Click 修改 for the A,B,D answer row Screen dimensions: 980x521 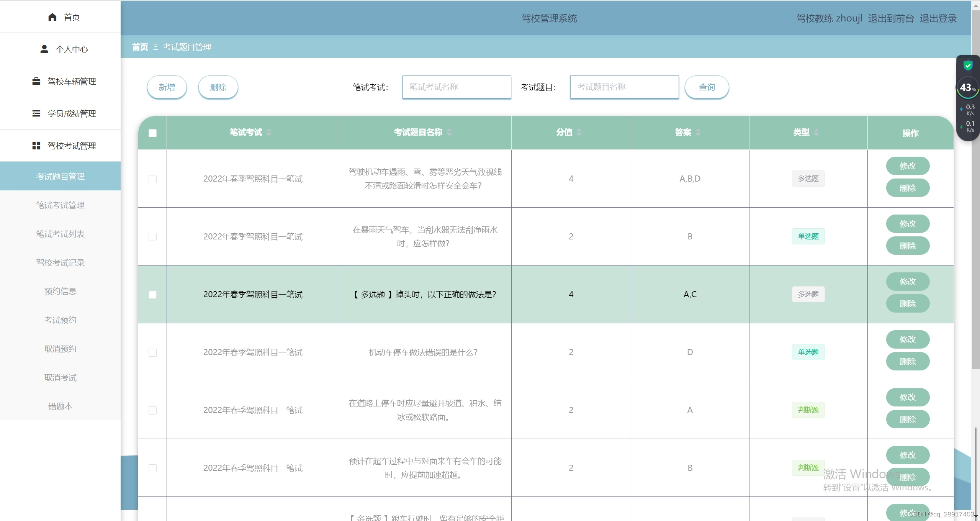[x=908, y=166]
